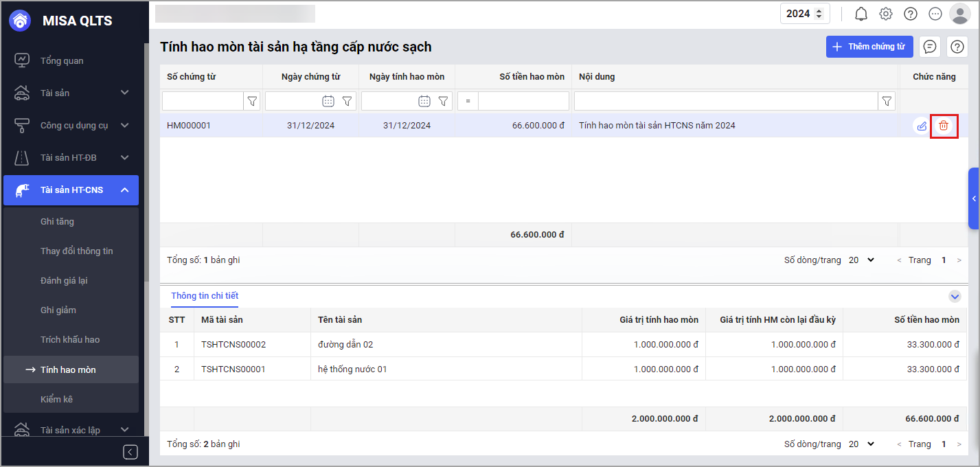
Task: Open the notifications bell
Action: pos(861,14)
